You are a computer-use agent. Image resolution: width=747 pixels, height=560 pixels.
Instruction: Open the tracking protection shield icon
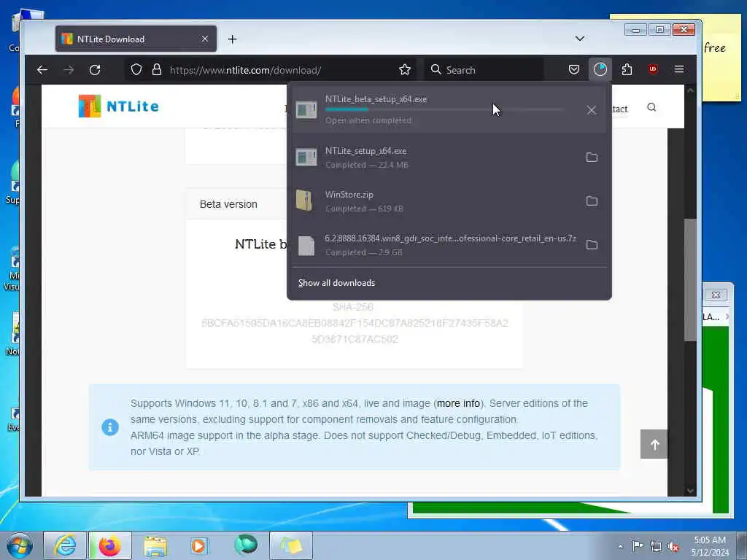pyautogui.click(x=136, y=70)
